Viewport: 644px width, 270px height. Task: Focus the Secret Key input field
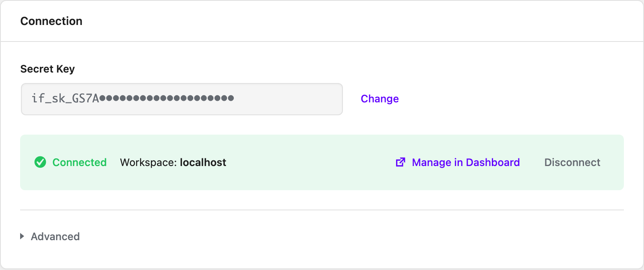coord(182,99)
